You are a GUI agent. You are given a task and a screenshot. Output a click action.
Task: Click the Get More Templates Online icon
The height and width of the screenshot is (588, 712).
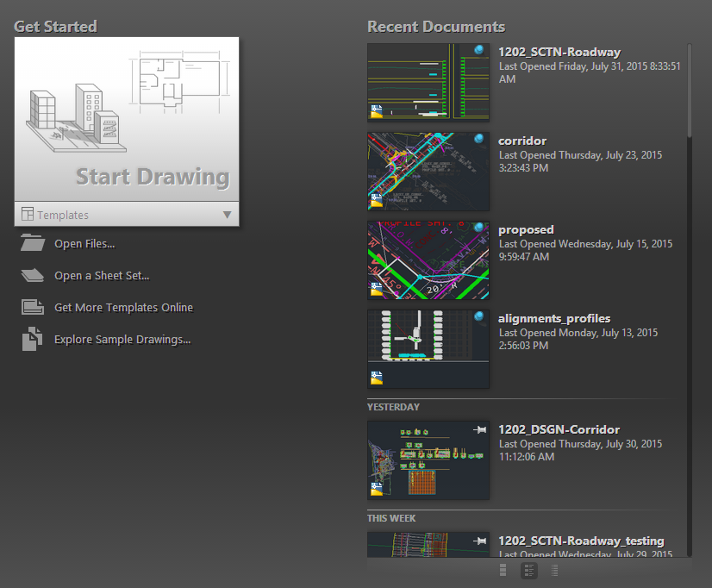coord(33,307)
